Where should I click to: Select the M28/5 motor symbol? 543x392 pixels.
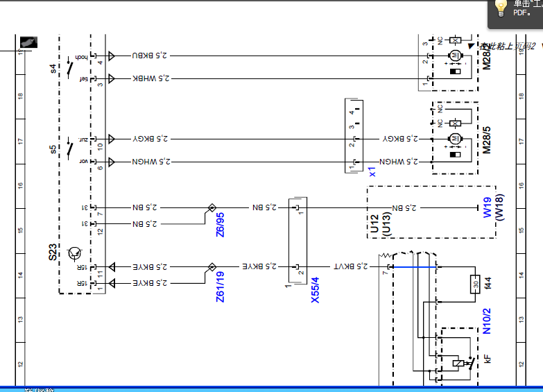point(455,139)
